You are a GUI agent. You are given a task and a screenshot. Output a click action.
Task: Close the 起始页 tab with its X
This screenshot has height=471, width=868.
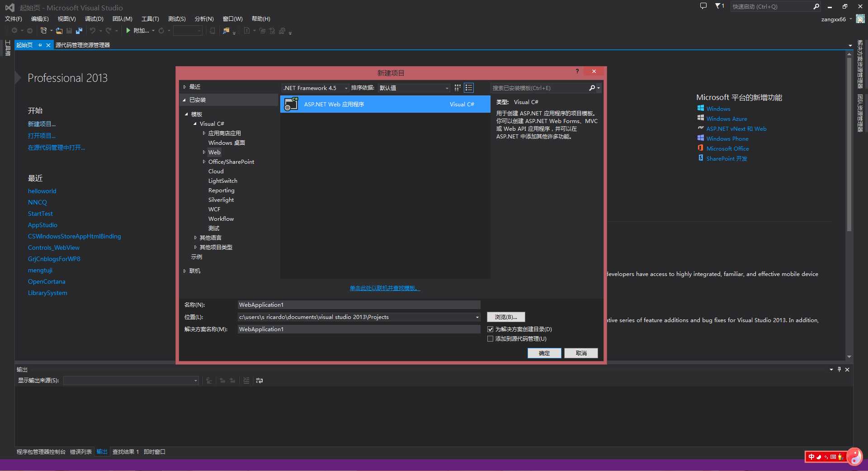[48, 45]
